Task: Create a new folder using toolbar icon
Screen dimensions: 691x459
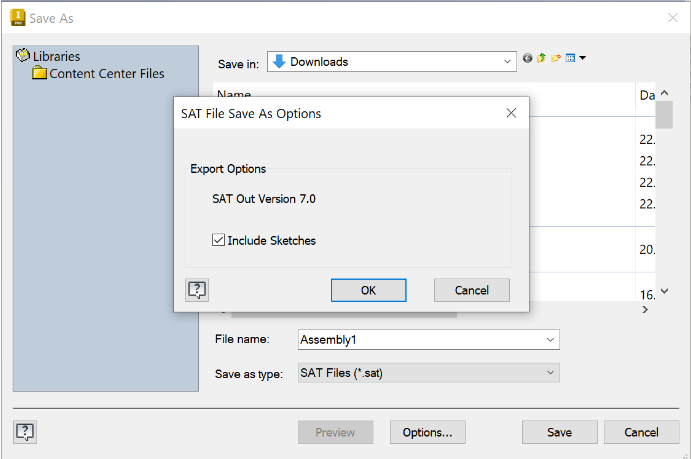Action: pyautogui.click(x=555, y=59)
